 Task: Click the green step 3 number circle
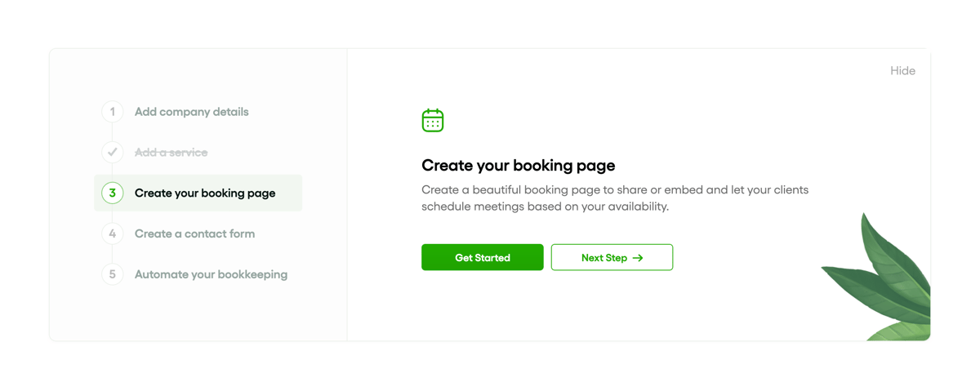[113, 193]
